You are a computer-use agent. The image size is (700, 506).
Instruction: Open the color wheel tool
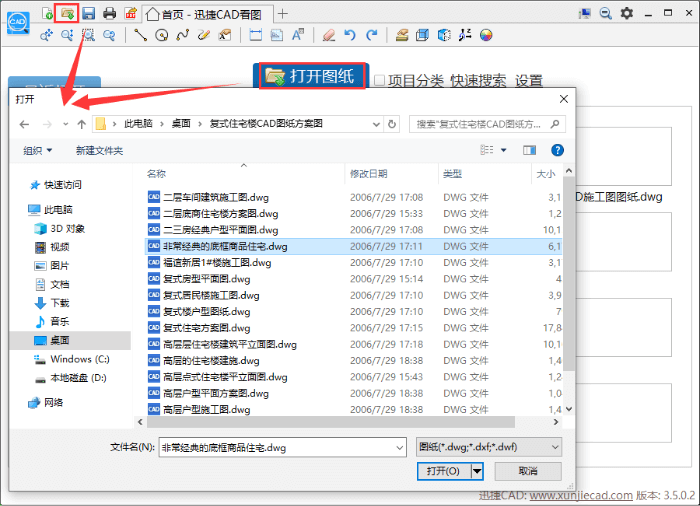click(486, 35)
